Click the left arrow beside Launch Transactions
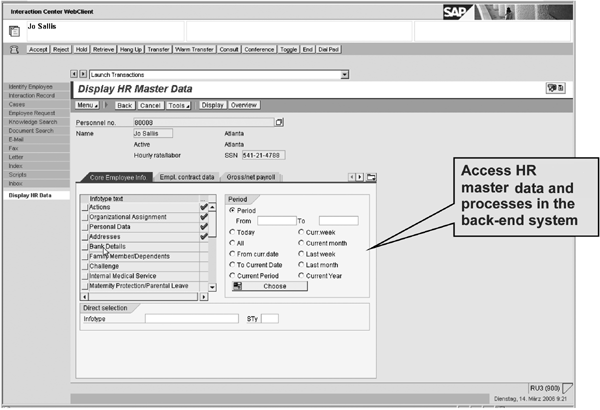Image resolution: width=600 pixels, height=410 pixels. 74,74
